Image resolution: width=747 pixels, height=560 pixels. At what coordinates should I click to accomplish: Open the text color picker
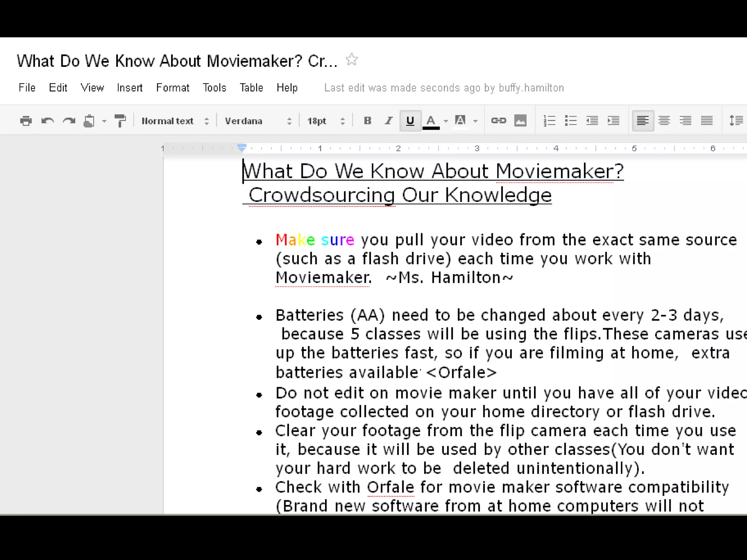click(x=431, y=121)
